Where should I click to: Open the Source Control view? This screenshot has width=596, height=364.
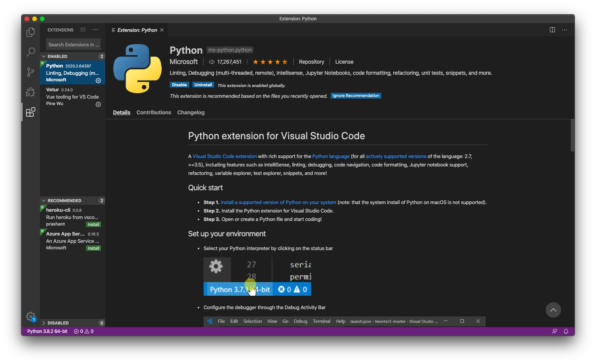click(x=31, y=72)
